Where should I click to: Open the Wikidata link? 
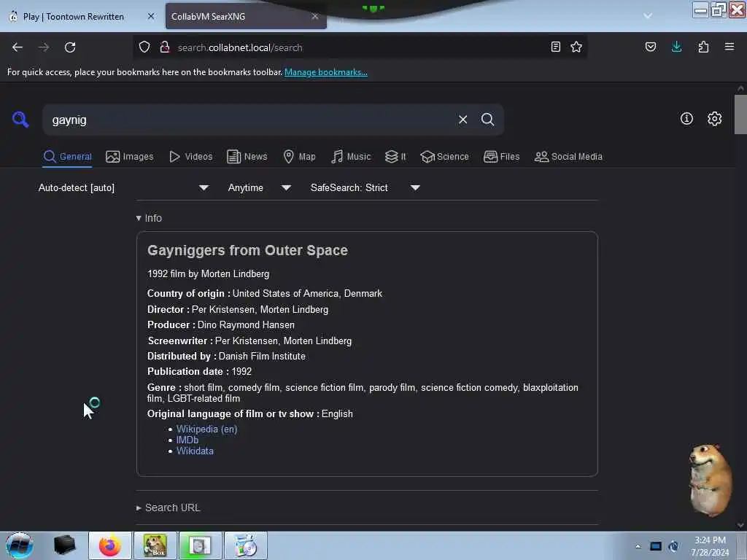[195, 451]
